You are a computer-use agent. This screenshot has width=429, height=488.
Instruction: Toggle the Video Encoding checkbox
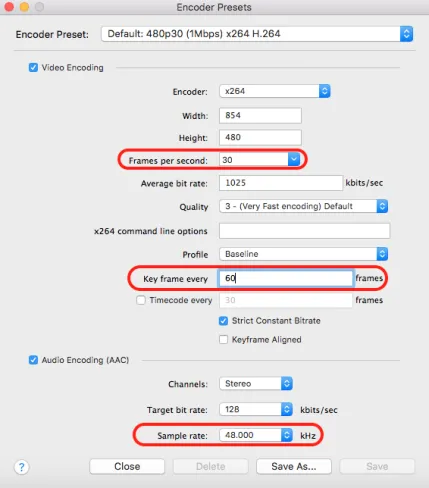[33, 68]
